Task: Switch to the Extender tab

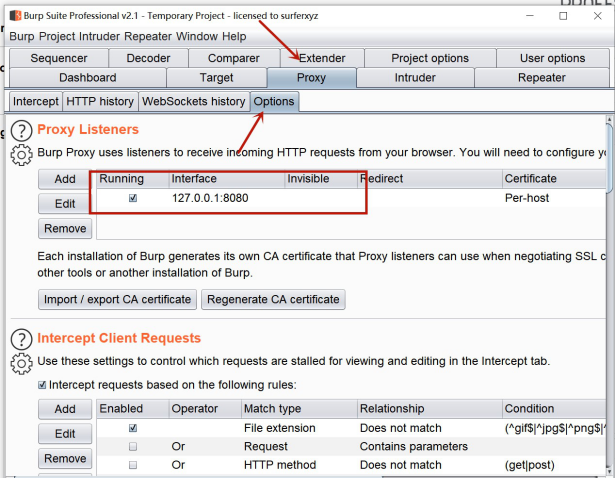Action: pos(322,58)
